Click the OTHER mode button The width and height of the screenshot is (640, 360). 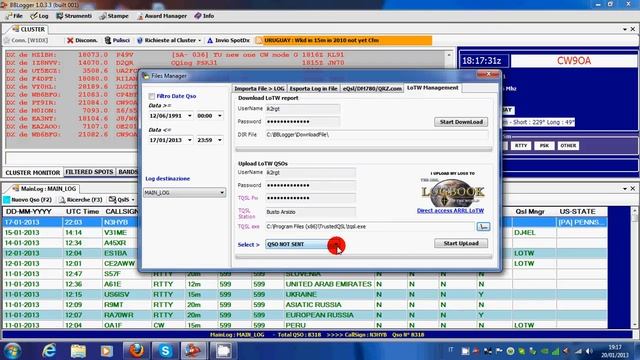pyautogui.click(x=568, y=146)
